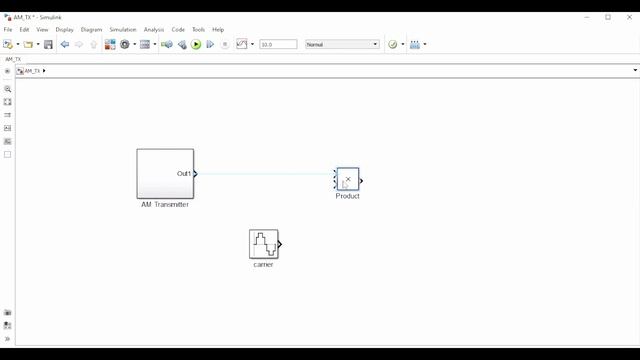Open Model Configuration Parameters gear
This screenshot has height=360, width=640.
coord(125,44)
